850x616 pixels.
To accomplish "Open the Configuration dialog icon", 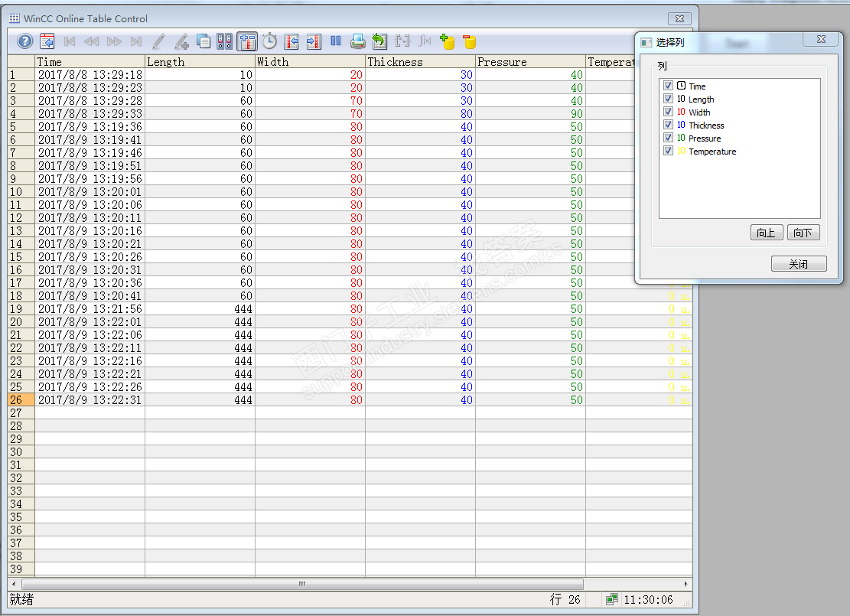I will click(x=47, y=41).
